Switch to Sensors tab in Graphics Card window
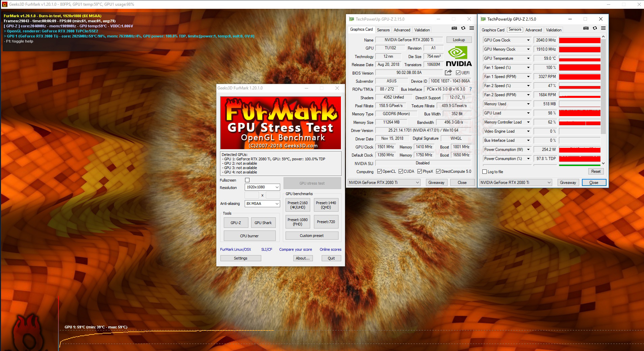644x351 pixels. pyautogui.click(x=383, y=30)
